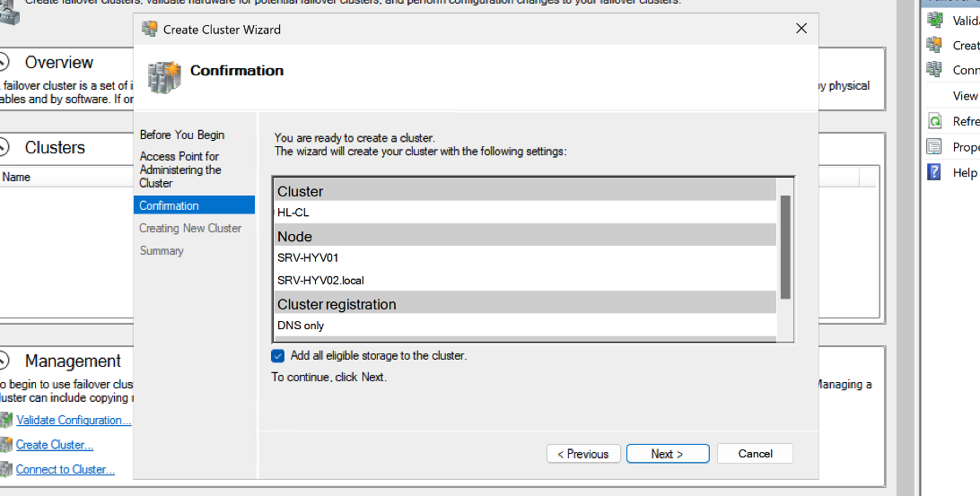Click the Properties icon in the Actions pane

[935, 147]
